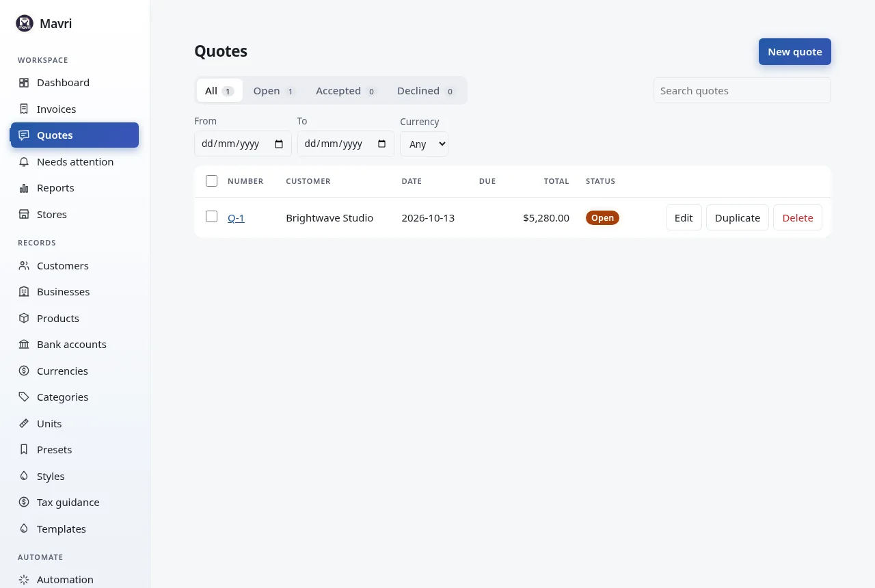Screen dimensions: 875x588
Task: Click the Mavri logo icon
Action: click(25, 23)
